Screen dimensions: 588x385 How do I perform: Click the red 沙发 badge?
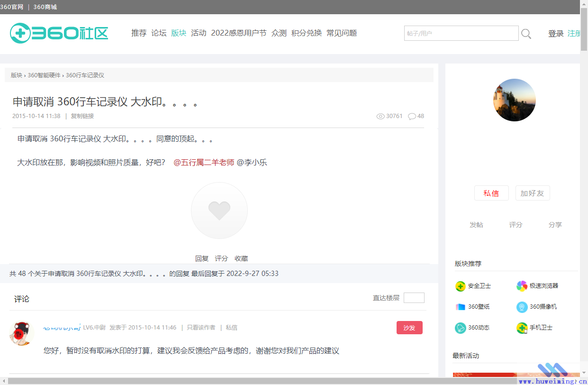(409, 328)
